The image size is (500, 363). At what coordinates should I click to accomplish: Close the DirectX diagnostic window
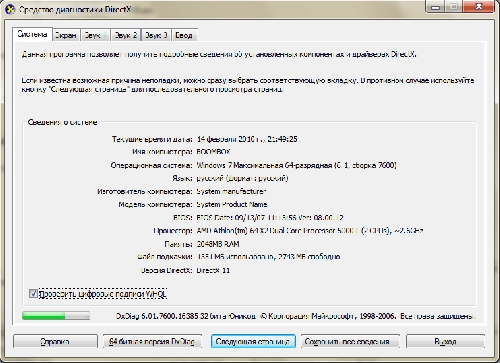point(479,7)
